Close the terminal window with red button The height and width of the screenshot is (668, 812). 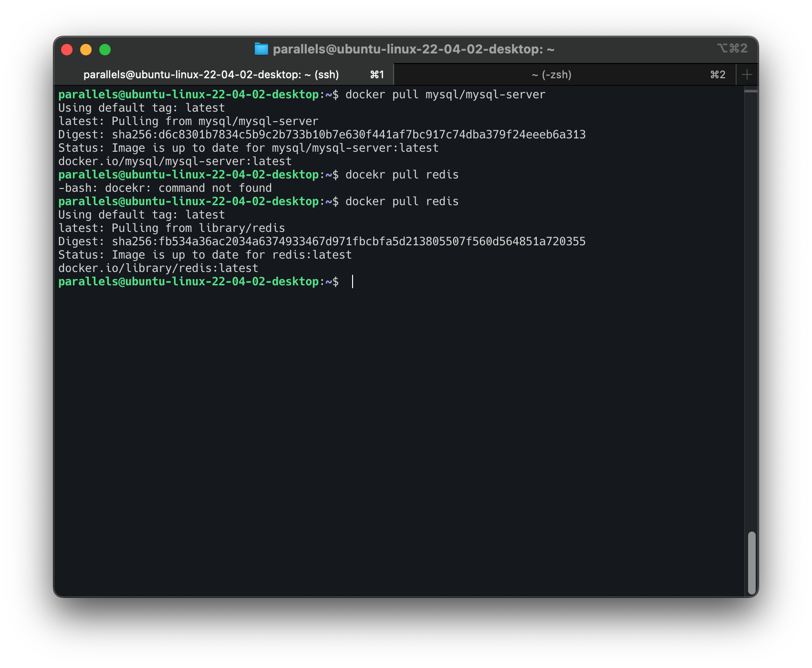[67, 50]
